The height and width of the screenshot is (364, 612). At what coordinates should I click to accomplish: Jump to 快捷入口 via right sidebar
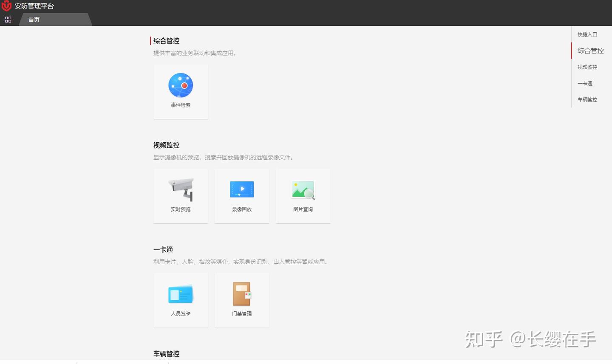coord(587,34)
